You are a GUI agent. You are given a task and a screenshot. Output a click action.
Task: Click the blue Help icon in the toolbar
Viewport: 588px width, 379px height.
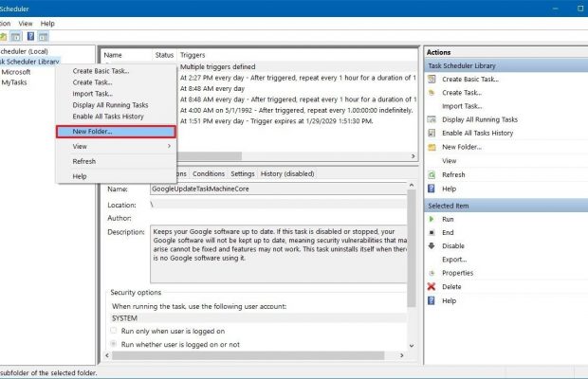pos(31,36)
